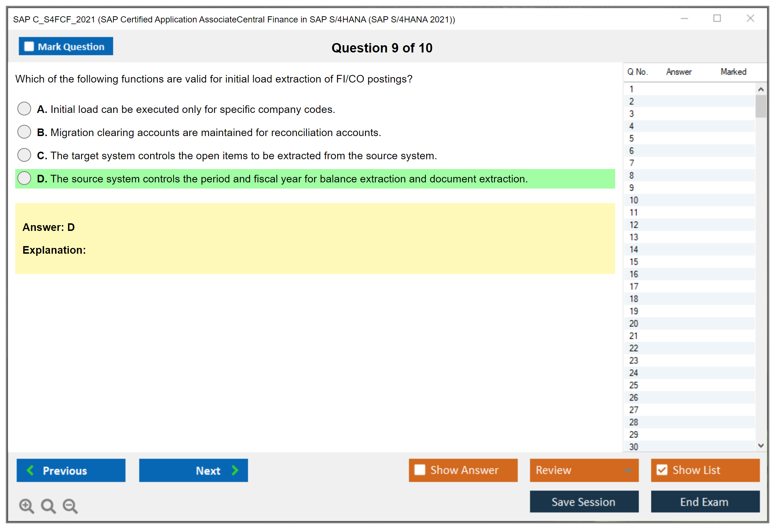Screen dimensions: 778x532
Task: Toggle the Show Answer checkbox
Action: (420, 470)
